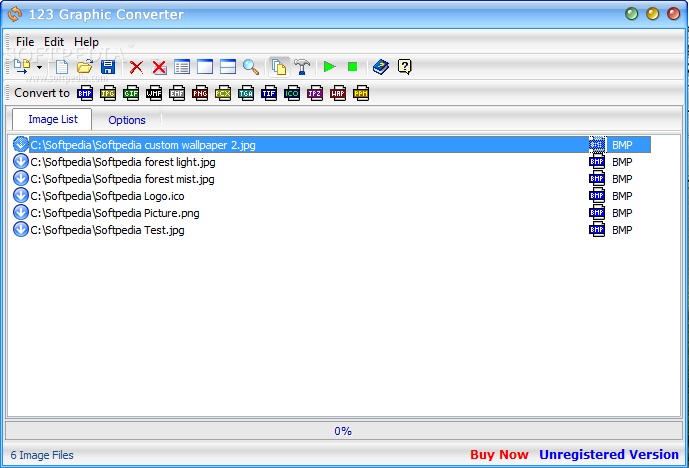The image size is (689, 468).
Task: Click the magnifying glass preview icon
Action: 251,67
